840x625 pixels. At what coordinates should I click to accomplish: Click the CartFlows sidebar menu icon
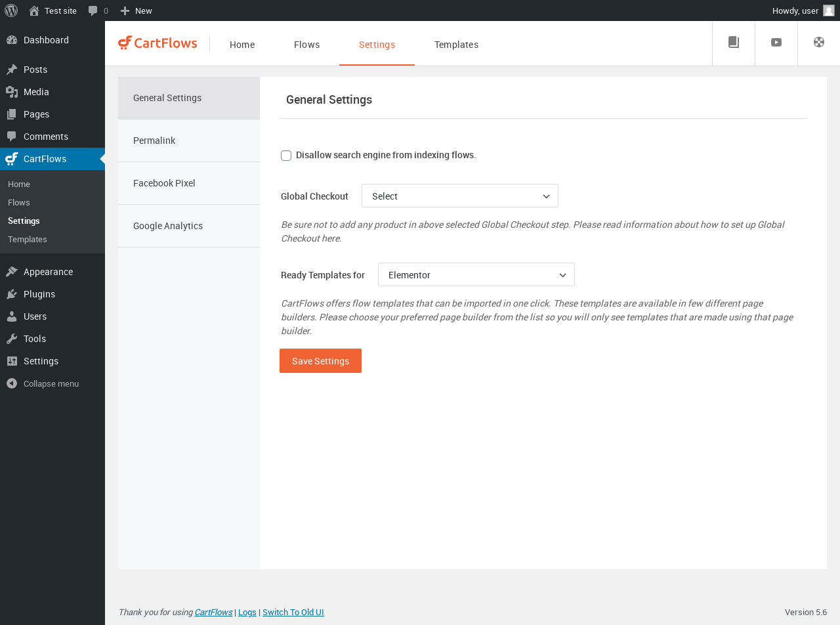[12, 159]
